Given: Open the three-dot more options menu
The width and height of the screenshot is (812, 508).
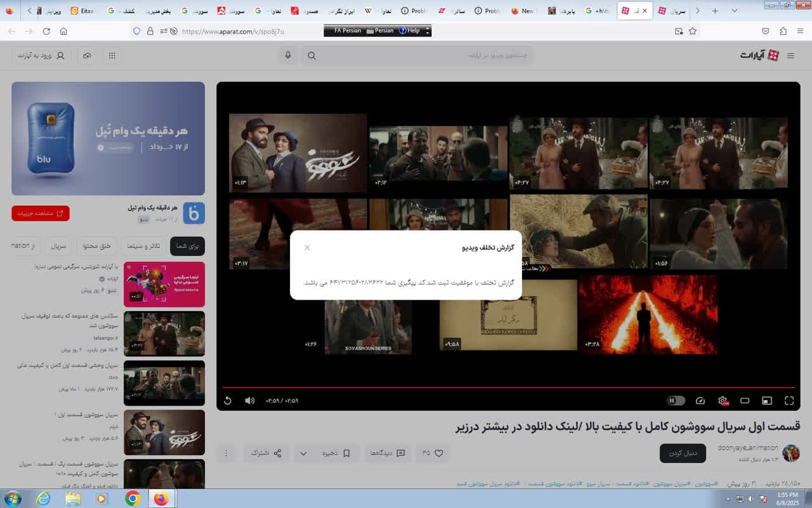Looking at the screenshot, I should click(x=225, y=453).
